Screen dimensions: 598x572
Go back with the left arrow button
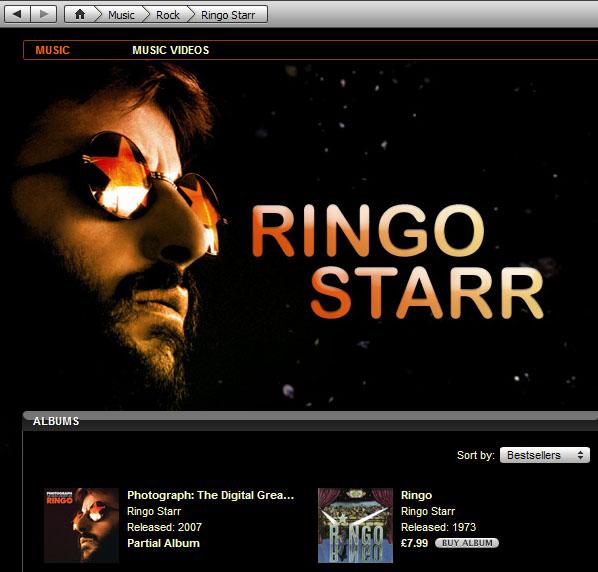tap(17, 14)
